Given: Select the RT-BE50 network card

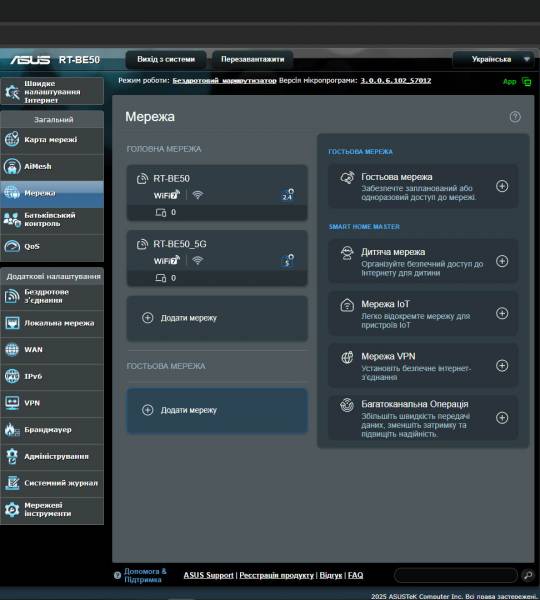Looking at the screenshot, I should click(217, 193).
